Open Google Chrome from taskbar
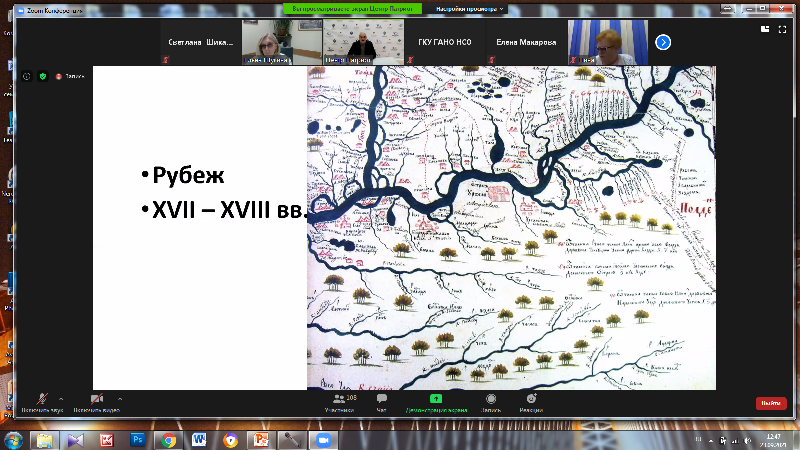Image resolution: width=800 pixels, height=450 pixels. [x=168, y=440]
